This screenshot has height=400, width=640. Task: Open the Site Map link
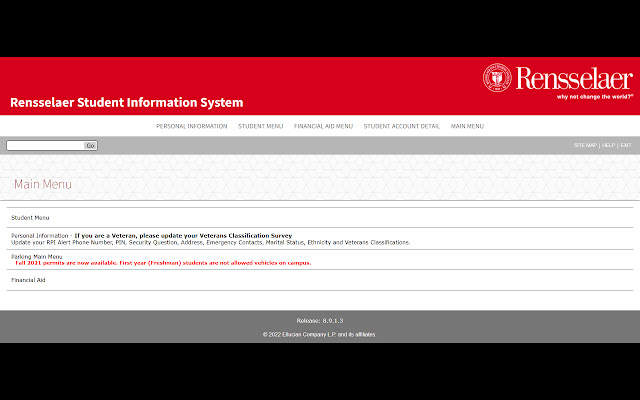(x=585, y=145)
